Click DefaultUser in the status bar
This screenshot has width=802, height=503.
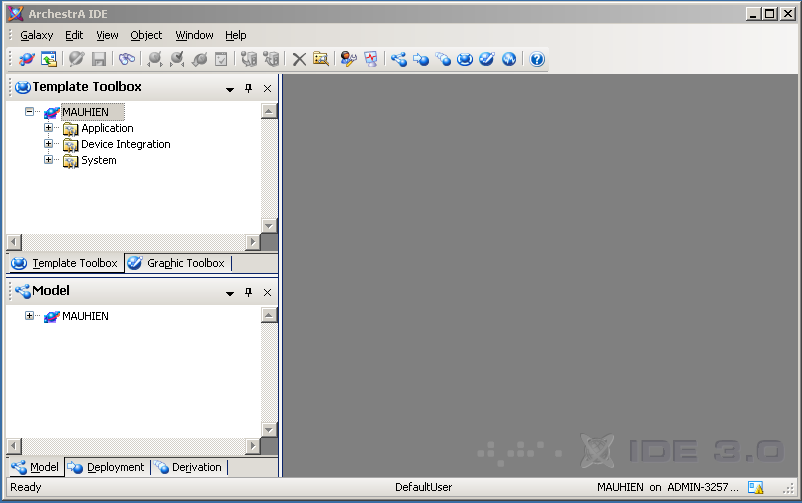tap(424, 487)
